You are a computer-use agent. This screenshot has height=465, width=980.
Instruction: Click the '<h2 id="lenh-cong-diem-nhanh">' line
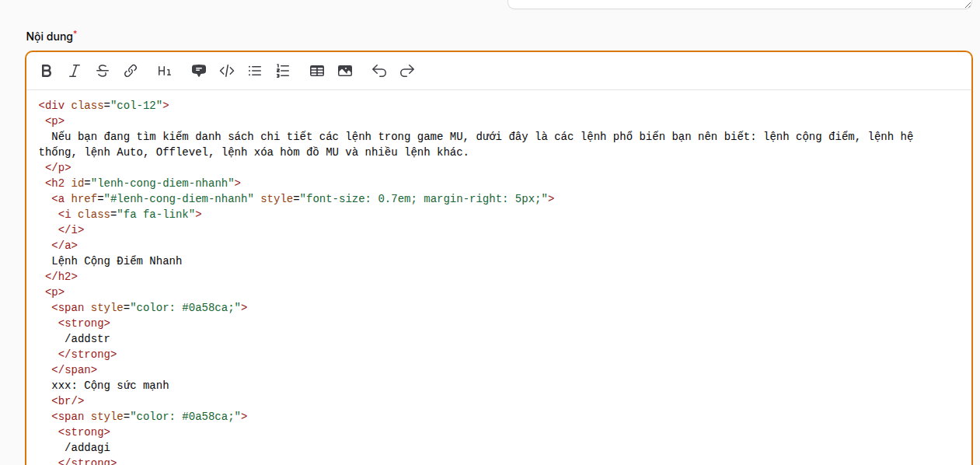pos(143,183)
